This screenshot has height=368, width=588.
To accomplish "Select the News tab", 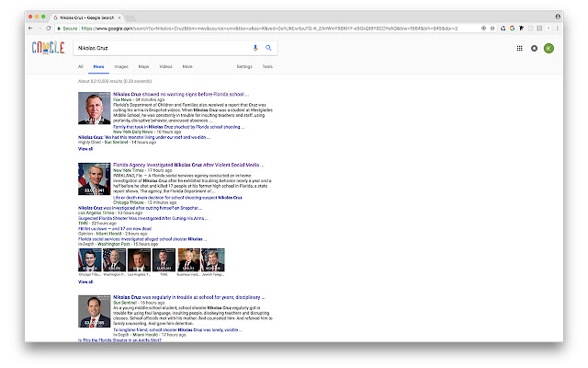I will click(x=98, y=66).
